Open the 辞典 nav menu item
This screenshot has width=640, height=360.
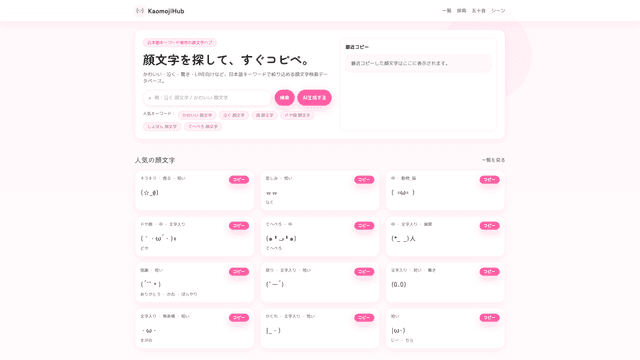click(461, 11)
